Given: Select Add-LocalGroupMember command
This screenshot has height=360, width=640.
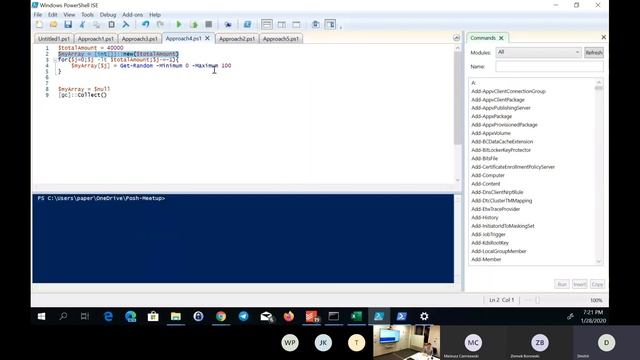Looking at the screenshot, I should (x=499, y=251).
